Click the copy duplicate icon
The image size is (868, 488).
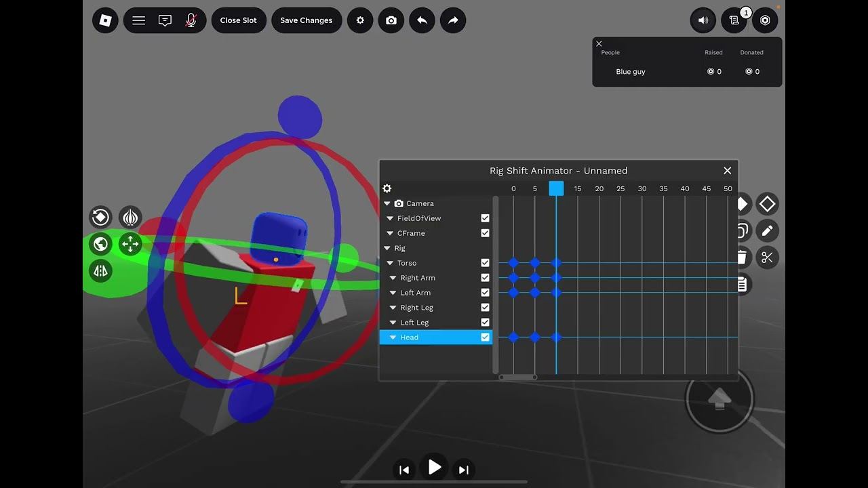(743, 230)
